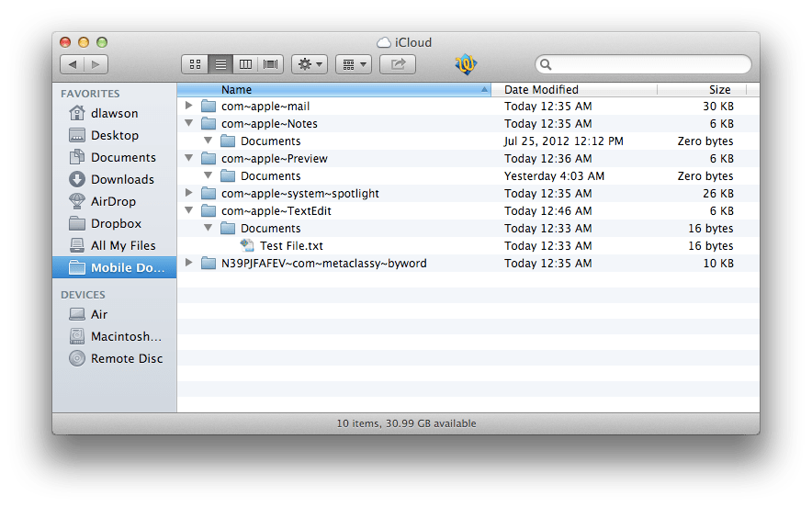This screenshot has width=812, height=507.
Task: Collapse the com~apple~Preview folder triangle
Action: click(x=189, y=158)
